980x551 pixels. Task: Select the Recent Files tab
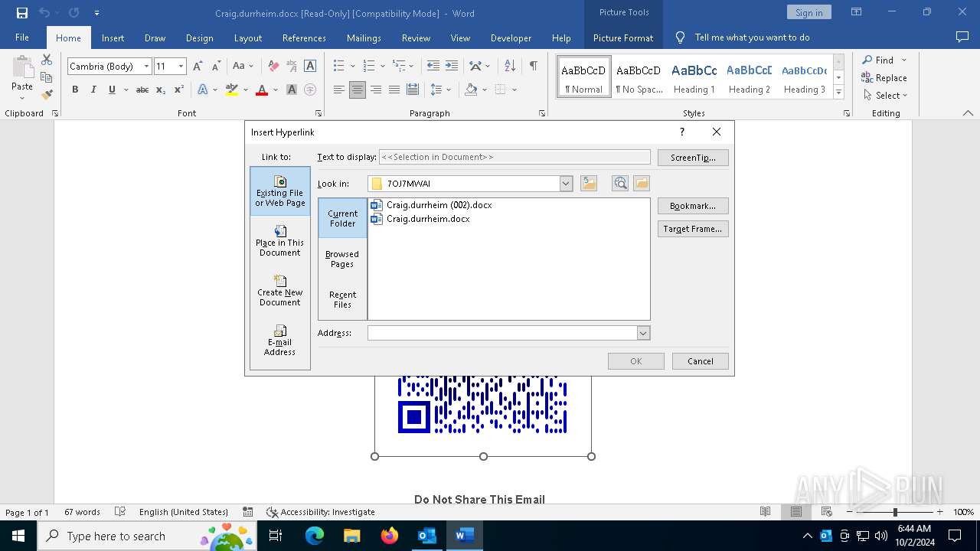pyautogui.click(x=342, y=299)
